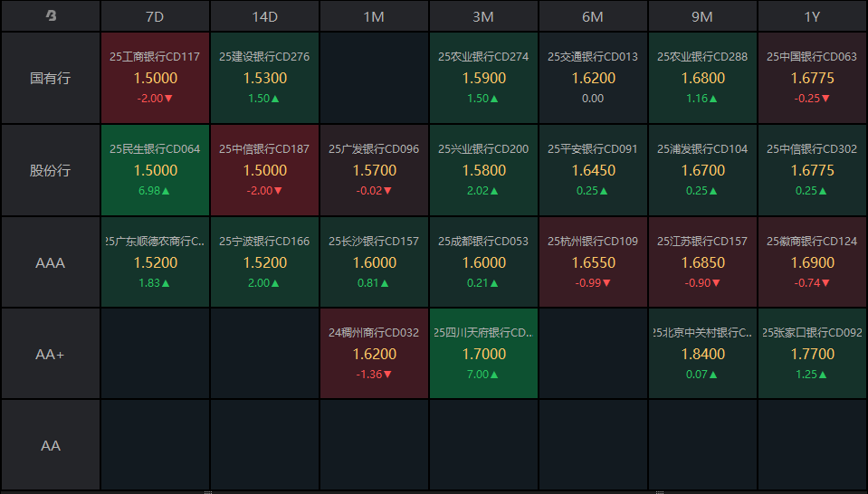Open the 25交通银行CD013 cell

point(593,78)
